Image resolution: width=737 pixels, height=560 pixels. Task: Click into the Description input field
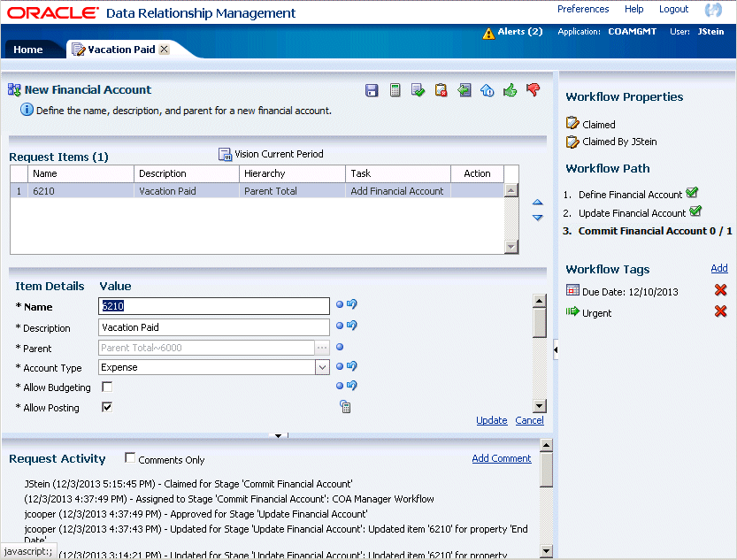pos(214,327)
